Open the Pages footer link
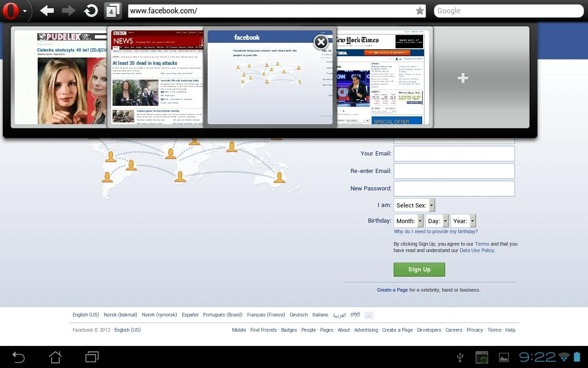Image resolution: width=588 pixels, height=368 pixels. (x=327, y=330)
